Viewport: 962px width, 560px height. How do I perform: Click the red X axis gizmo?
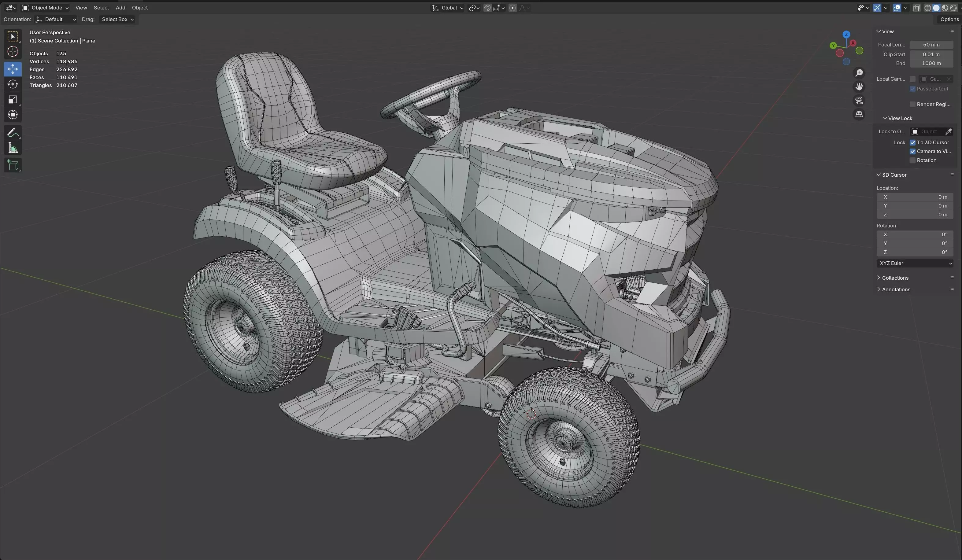[x=853, y=43]
